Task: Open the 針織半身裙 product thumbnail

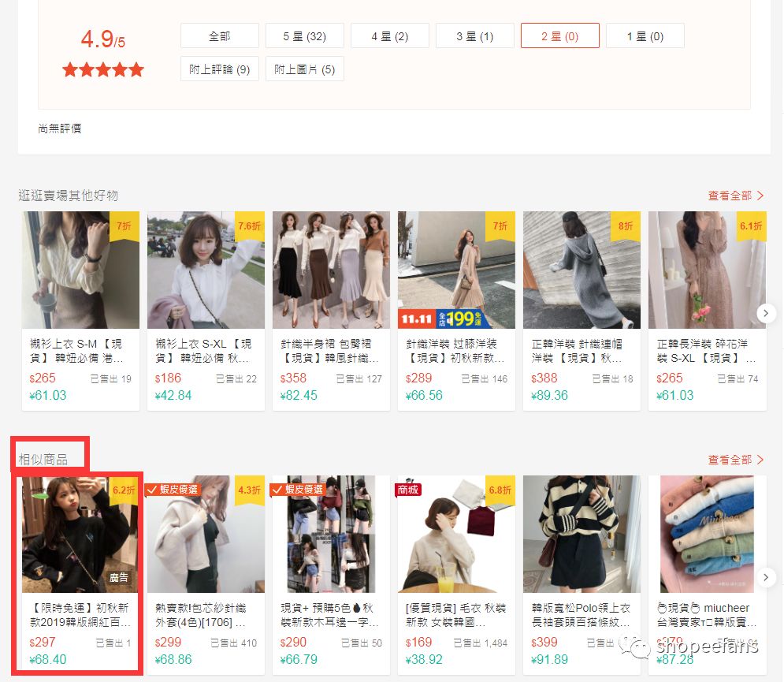Action: (331, 269)
